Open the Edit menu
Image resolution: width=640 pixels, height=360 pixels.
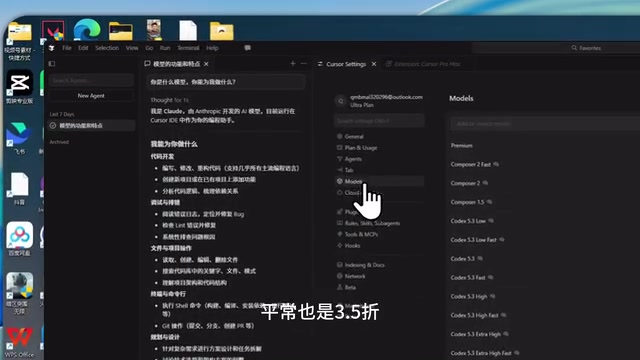pyautogui.click(x=83, y=48)
